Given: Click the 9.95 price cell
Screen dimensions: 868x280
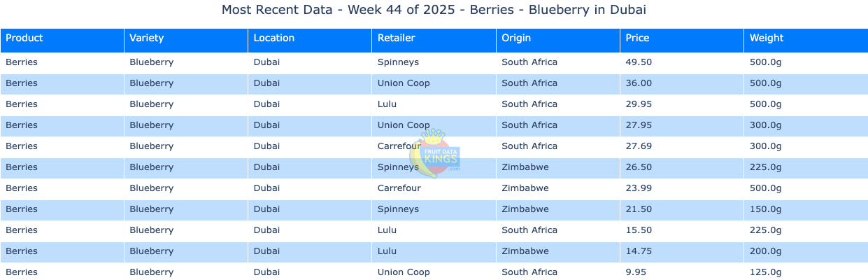Looking at the screenshot, I should [636, 272].
